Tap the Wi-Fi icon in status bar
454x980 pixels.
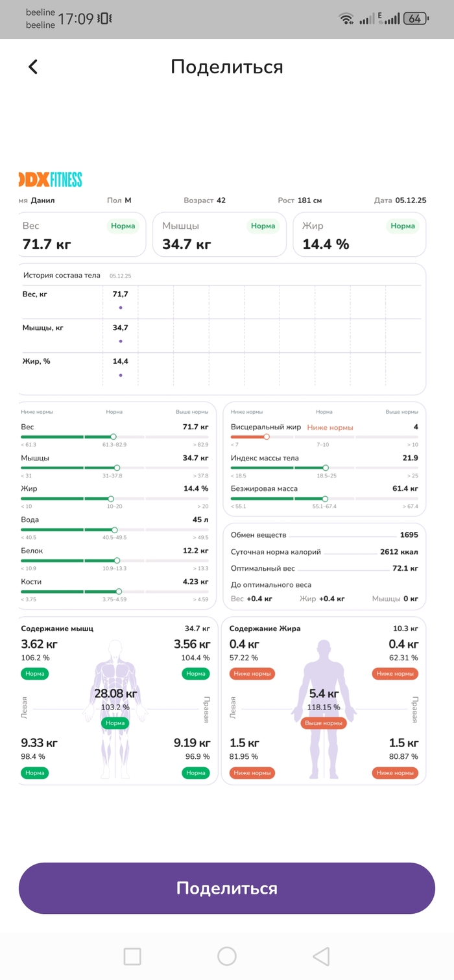(x=346, y=19)
